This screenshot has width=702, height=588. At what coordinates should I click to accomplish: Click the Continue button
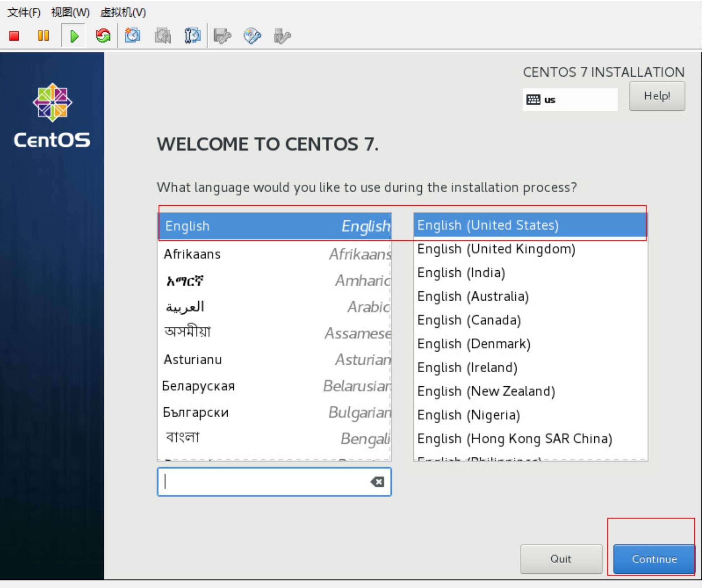[654, 559]
